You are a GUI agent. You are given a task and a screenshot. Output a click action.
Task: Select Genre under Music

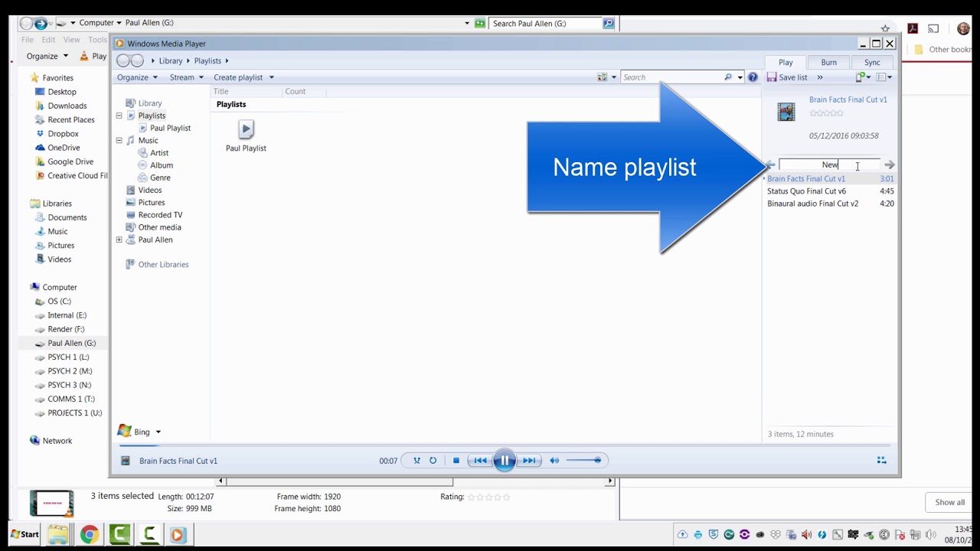click(x=160, y=178)
